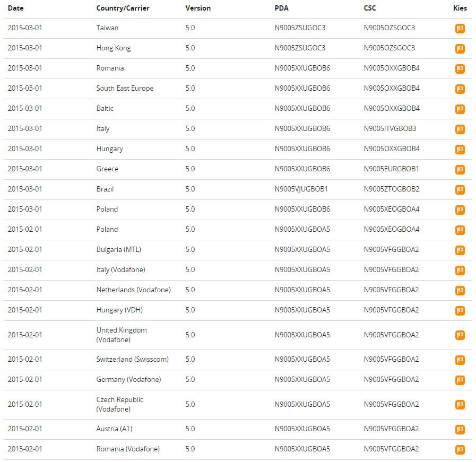Image resolution: width=476 pixels, height=462 pixels.
Task: Open the Kies icon in Hong Kong row
Action: click(x=460, y=49)
